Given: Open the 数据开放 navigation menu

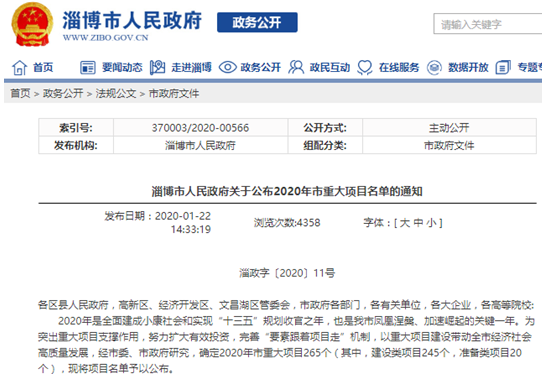Looking at the screenshot, I should [468, 67].
